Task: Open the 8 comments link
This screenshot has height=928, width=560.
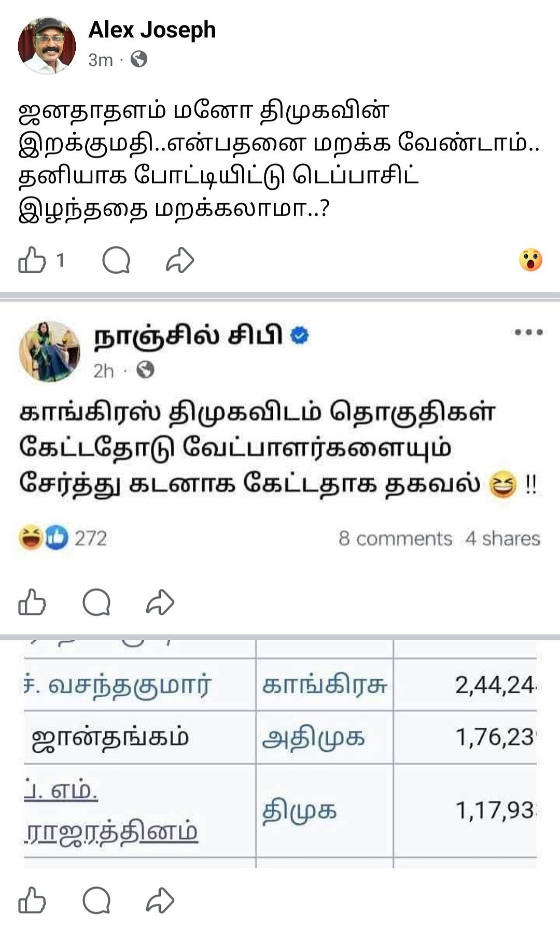Action: point(395,538)
